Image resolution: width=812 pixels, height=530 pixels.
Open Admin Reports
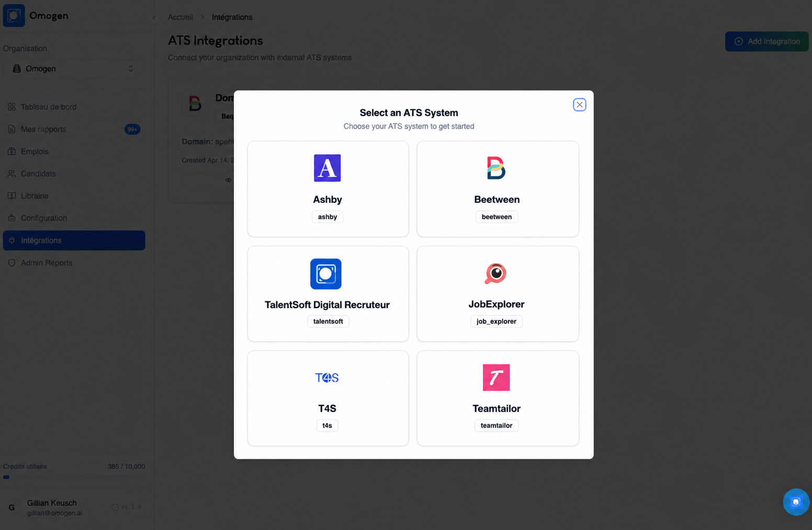74,263
